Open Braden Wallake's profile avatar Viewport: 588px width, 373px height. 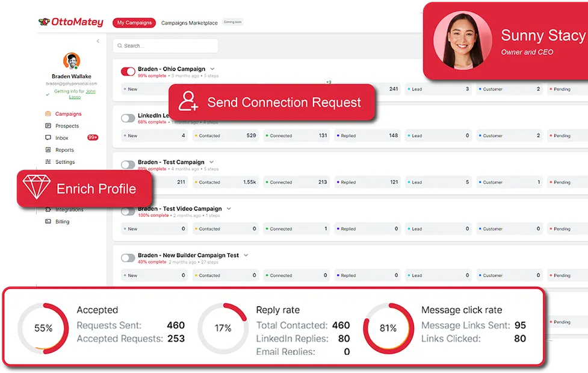click(x=72, y=61)
